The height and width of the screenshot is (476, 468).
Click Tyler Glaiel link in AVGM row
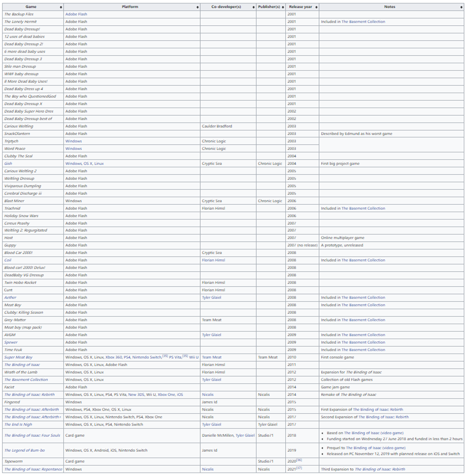point(212,335)
